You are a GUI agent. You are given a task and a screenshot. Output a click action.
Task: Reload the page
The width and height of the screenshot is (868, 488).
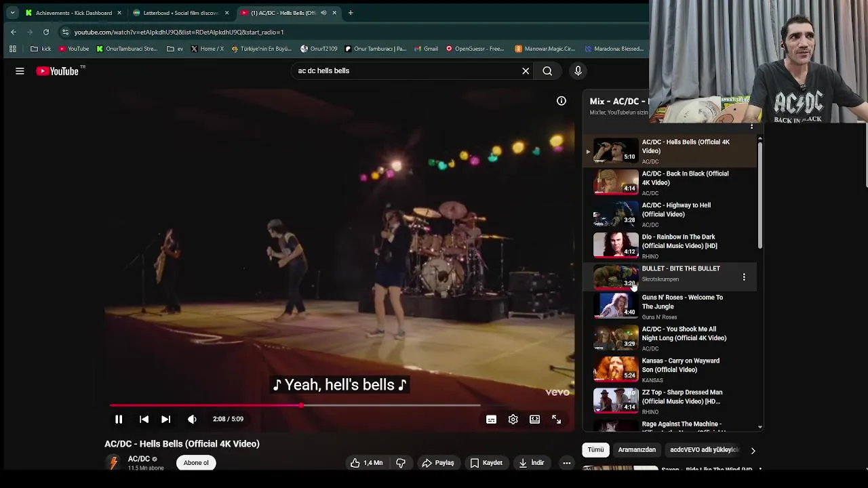click(46, 32)
